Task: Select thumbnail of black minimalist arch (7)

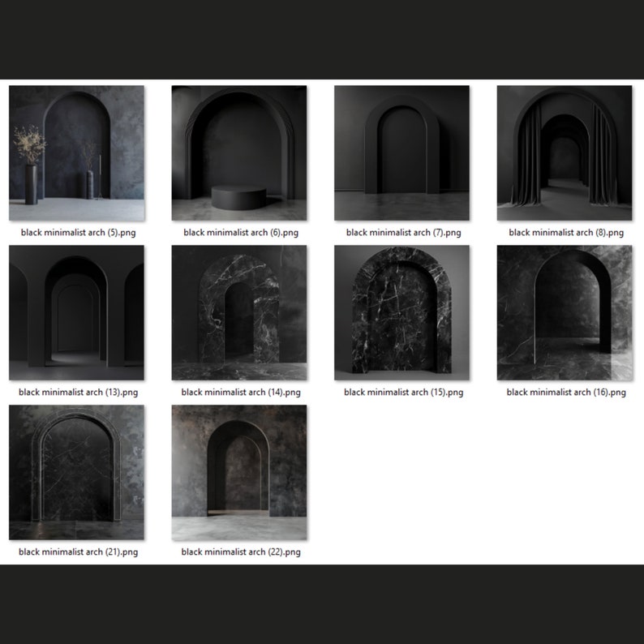Action: [401, 153]
